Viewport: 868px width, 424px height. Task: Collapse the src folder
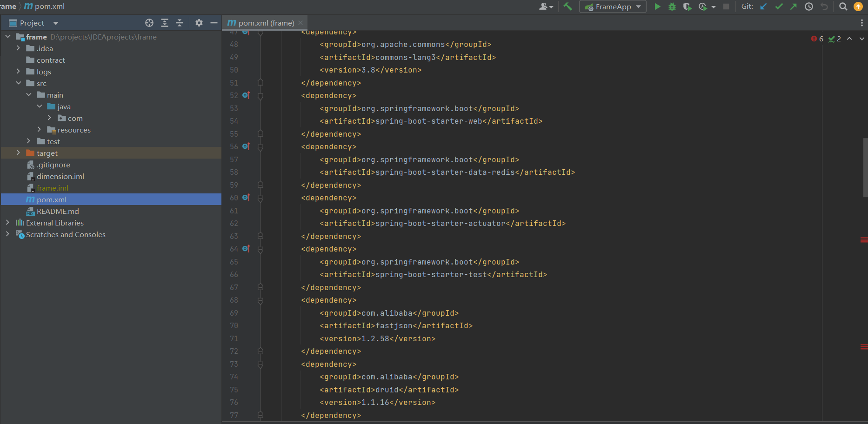[x=18, y=83]
